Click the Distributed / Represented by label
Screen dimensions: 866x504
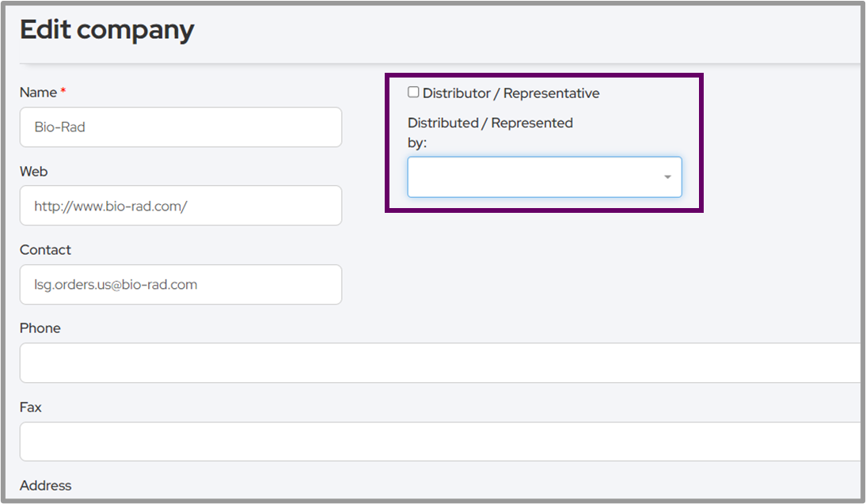tap(489, 123)
